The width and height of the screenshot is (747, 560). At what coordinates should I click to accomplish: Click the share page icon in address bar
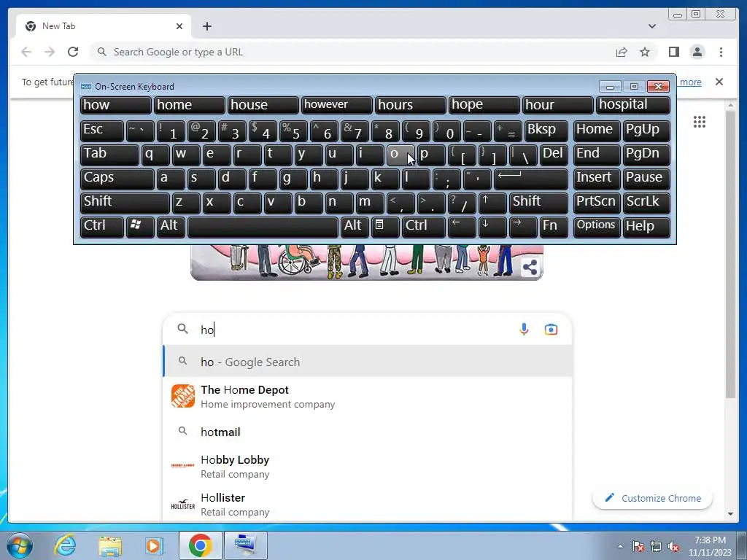click(622, 52)
